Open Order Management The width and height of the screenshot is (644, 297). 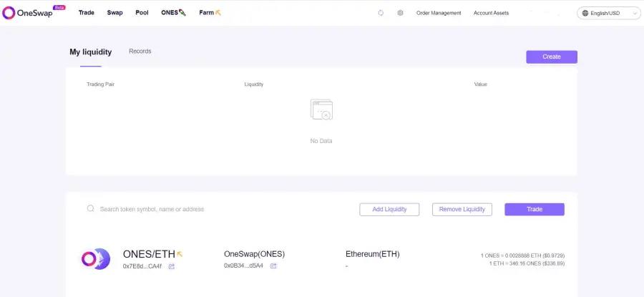(x=439, y=13)
